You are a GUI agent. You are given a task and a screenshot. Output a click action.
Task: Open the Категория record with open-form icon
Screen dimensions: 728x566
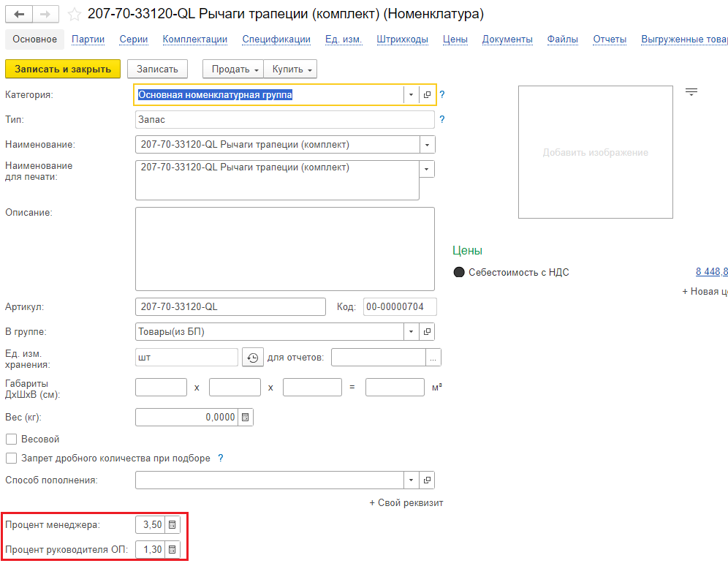click(428, 95)
